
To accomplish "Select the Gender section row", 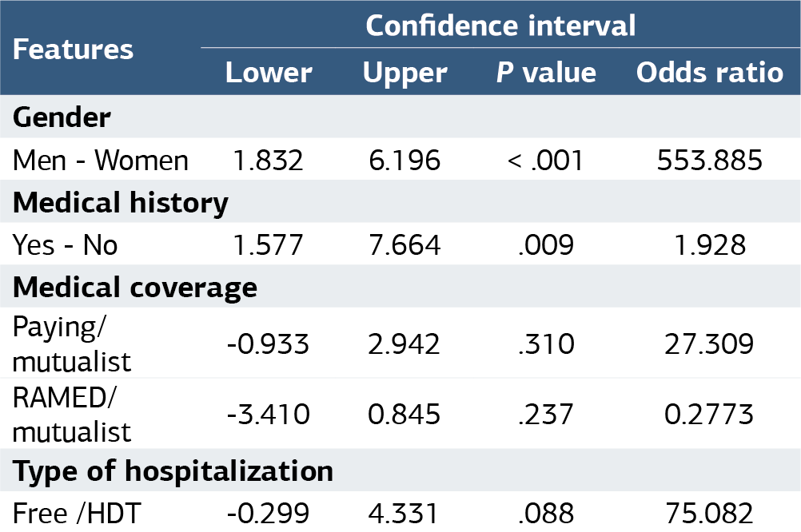I will click(400, 117).
